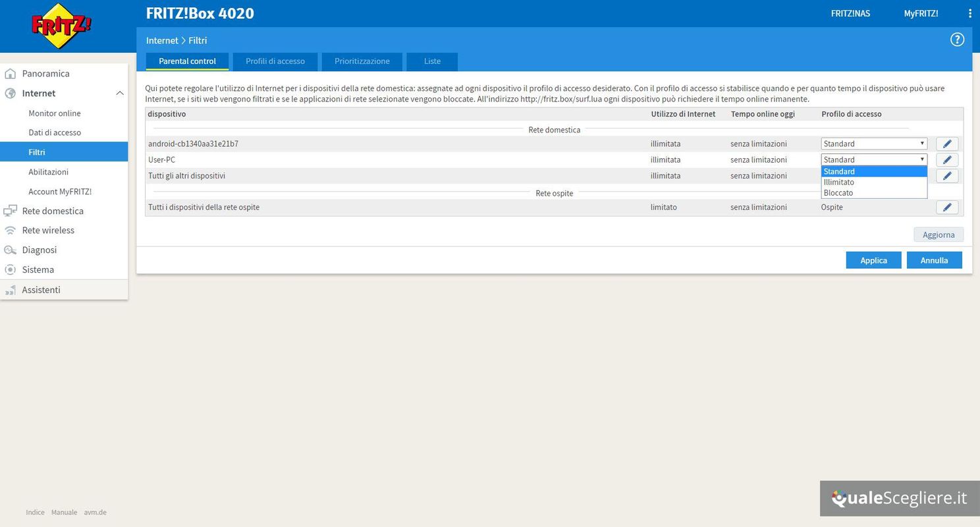Go to FRITZ!NAS in header
980x527 pixels.
[x=850, y=13]
